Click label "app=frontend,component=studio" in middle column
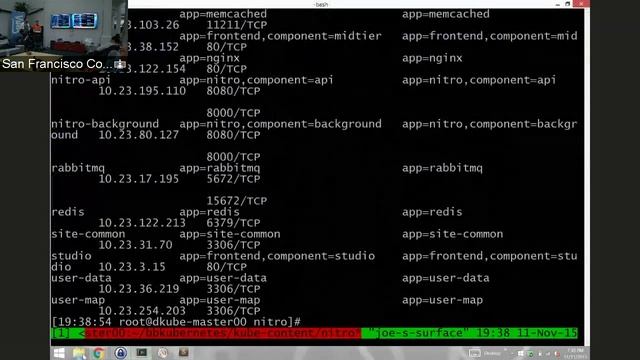This screenshot has height=360, width=640. coord(277,256)
